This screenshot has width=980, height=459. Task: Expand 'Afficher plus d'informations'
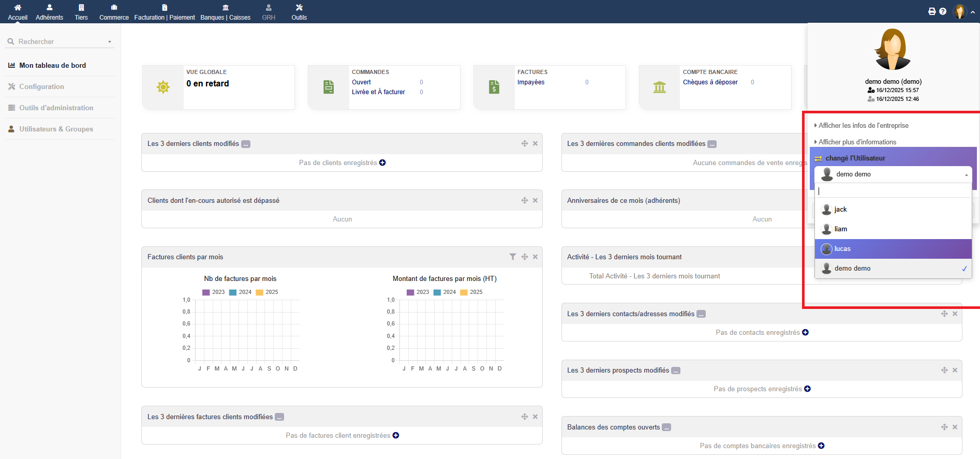pyautogui.click(x=855, y=142)
